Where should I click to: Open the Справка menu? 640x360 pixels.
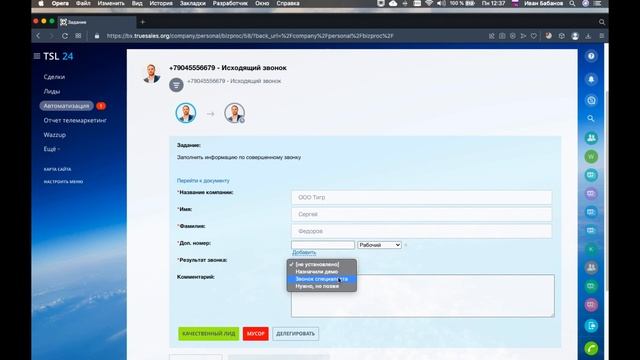288,3
